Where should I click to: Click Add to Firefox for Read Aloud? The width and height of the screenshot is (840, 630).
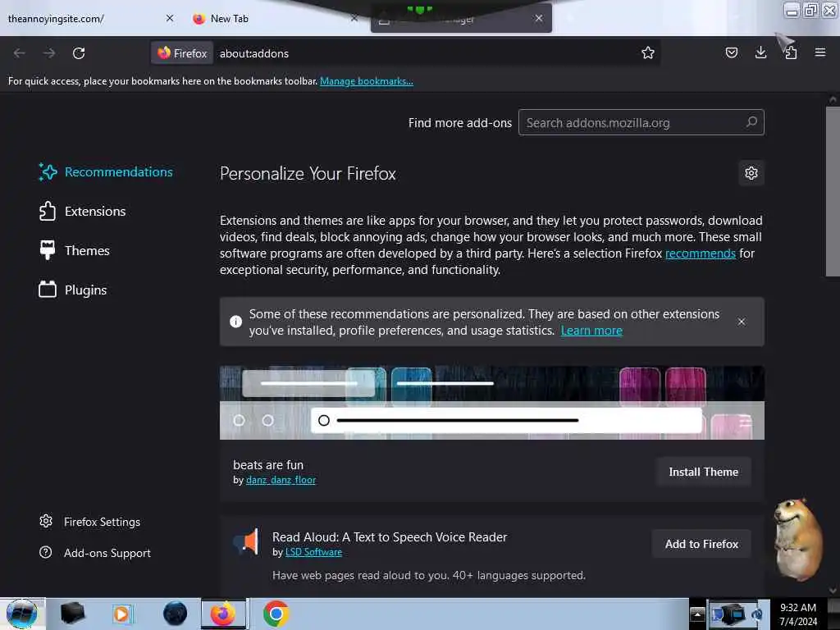701,545
